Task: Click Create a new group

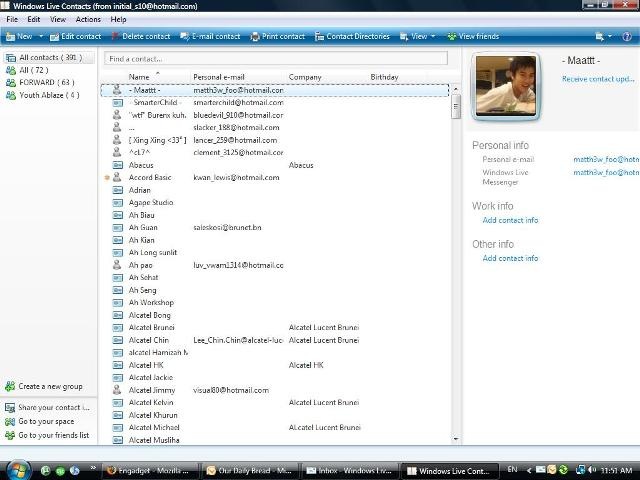Action: click(44, 386)
